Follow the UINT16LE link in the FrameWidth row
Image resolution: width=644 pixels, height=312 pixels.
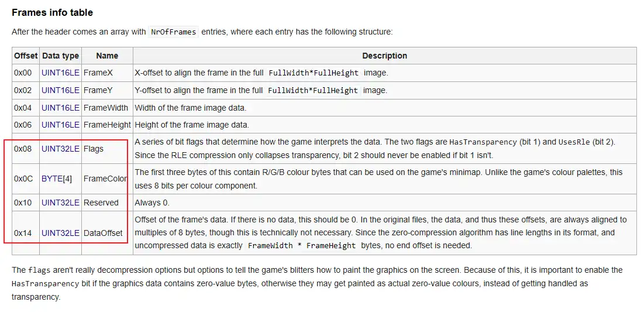[60, 108]
